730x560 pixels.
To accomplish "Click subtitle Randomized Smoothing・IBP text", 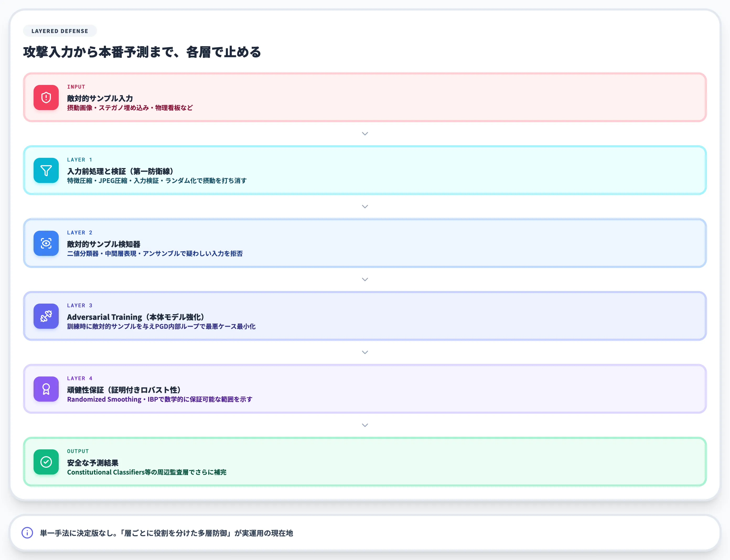I will coord(160,399).
